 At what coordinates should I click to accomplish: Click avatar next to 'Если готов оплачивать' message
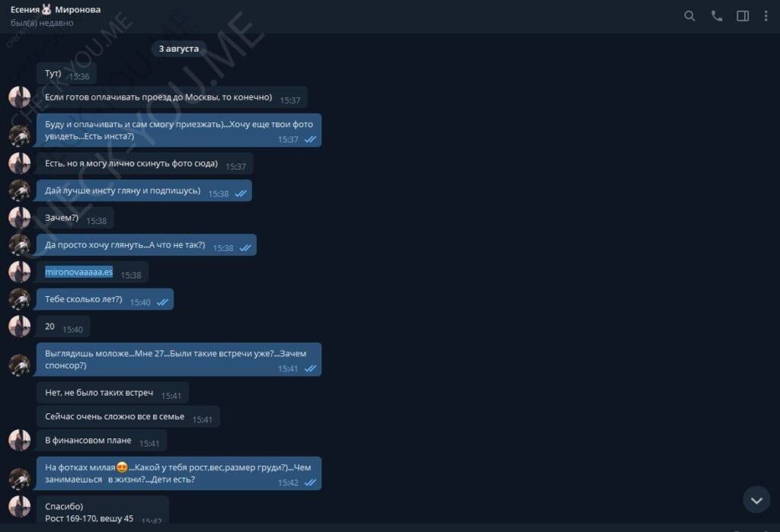(x=19, y=97)
